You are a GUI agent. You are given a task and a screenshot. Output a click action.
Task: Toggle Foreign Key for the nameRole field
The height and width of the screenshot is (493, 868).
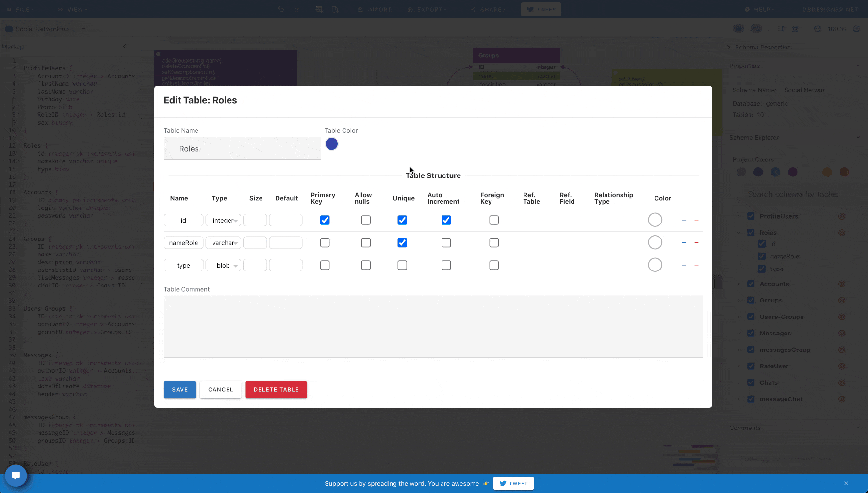(494, 243)
